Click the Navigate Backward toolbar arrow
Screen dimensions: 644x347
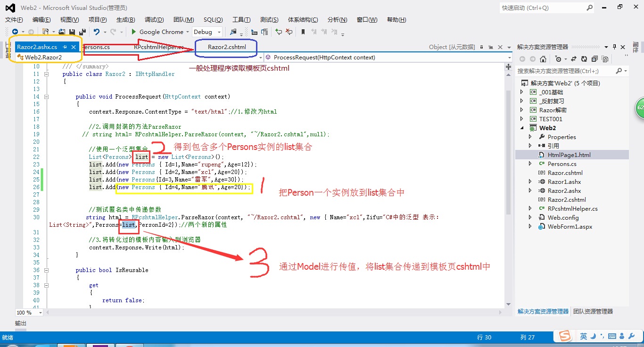click(x=16, y=32)
